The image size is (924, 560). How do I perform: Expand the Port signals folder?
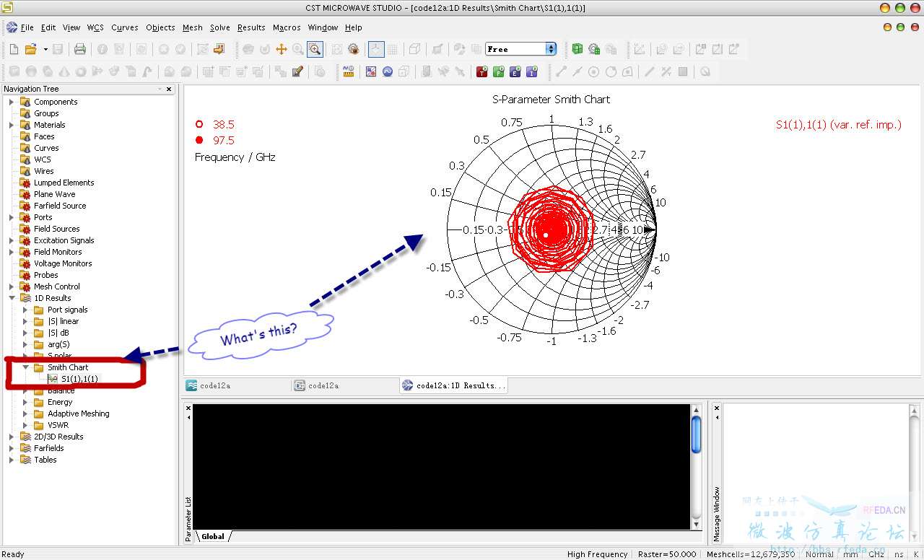25,310
